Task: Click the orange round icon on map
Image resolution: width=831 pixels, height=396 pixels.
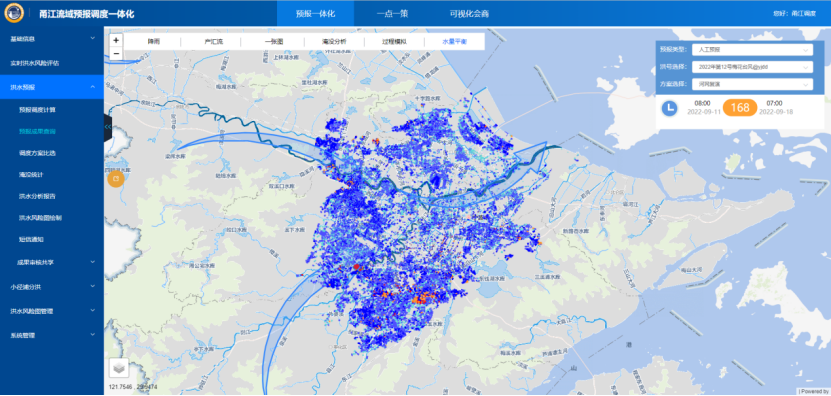Action: point(116,179)
